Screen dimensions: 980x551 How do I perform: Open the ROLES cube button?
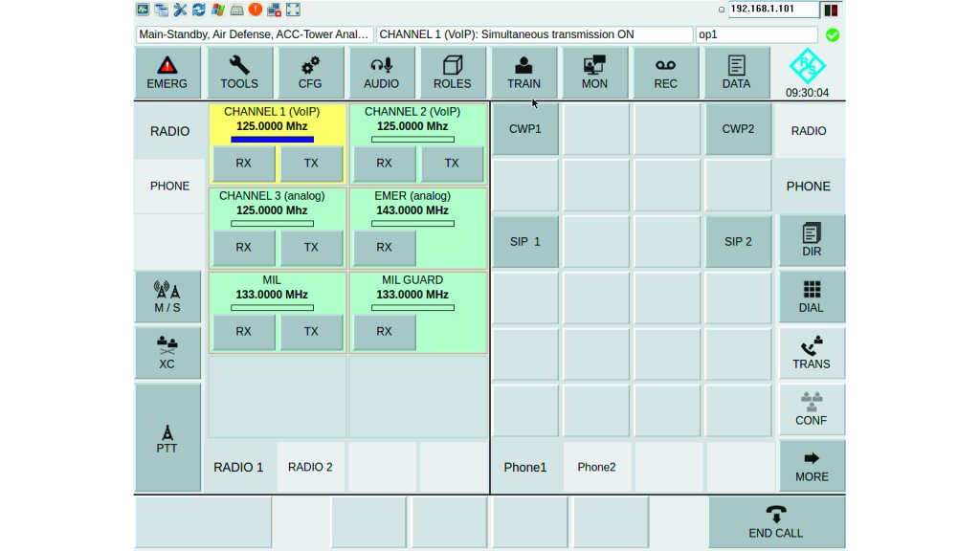pos(453,73)
